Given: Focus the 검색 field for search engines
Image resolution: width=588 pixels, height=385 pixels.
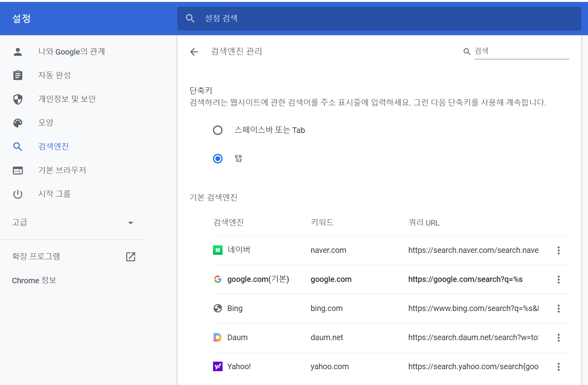Looking at the screenshot, I should (x=521, y=51).
